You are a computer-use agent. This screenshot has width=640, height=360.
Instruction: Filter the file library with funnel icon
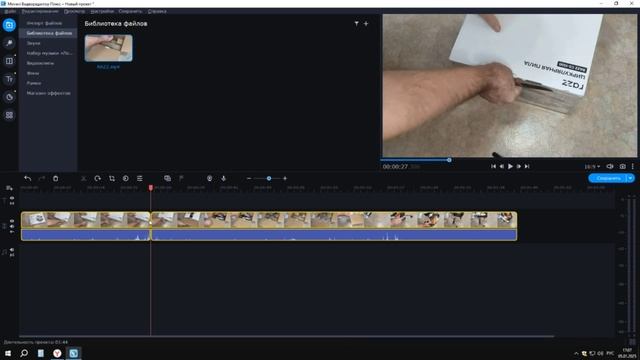[x=356, y=24]
